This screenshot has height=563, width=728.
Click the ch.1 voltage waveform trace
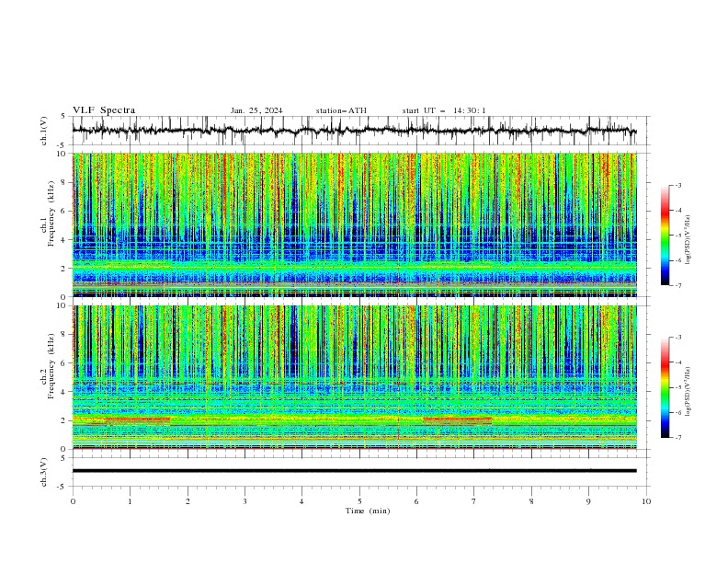coord(354,131)
